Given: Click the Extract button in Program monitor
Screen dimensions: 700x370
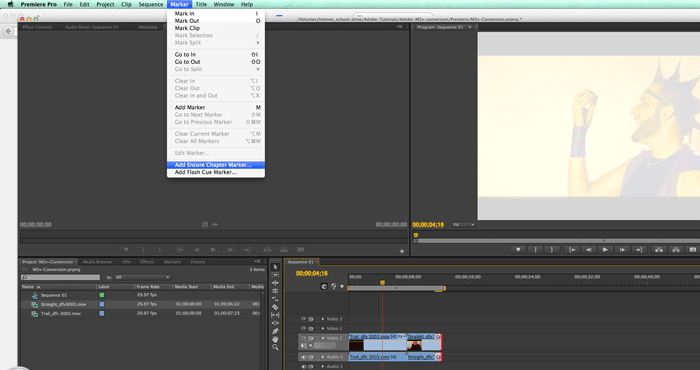Looking at the screenshot, I should coord(676,250).
